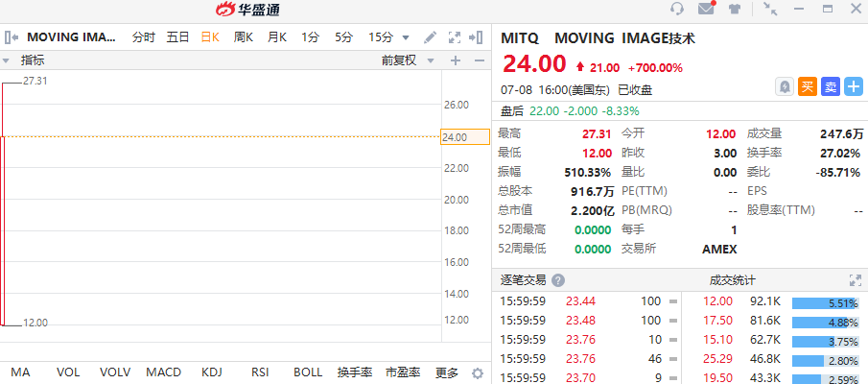The height and width of the screenshot is (384, 868).
Task: Switch to 五日 chart tab
Action: tap(177, 37)
